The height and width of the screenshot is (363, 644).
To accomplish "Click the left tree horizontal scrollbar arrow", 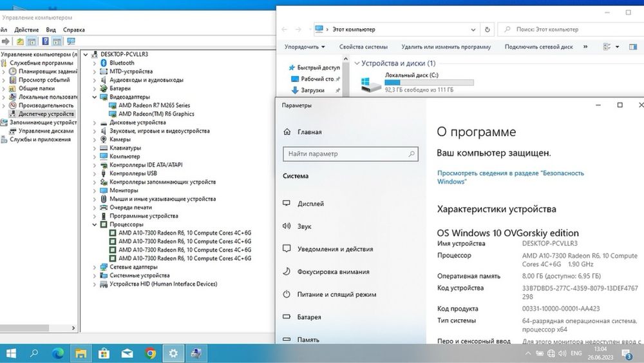I will click(73, 328).
